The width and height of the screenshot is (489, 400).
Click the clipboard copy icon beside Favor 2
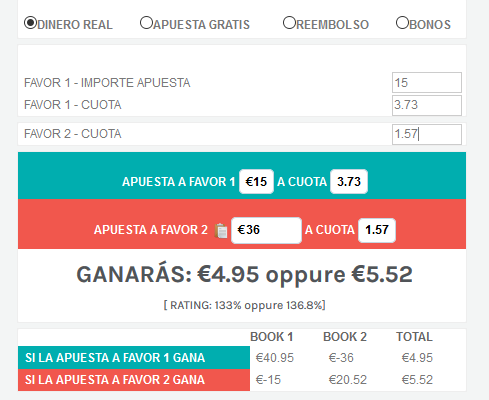click(221, 230)
